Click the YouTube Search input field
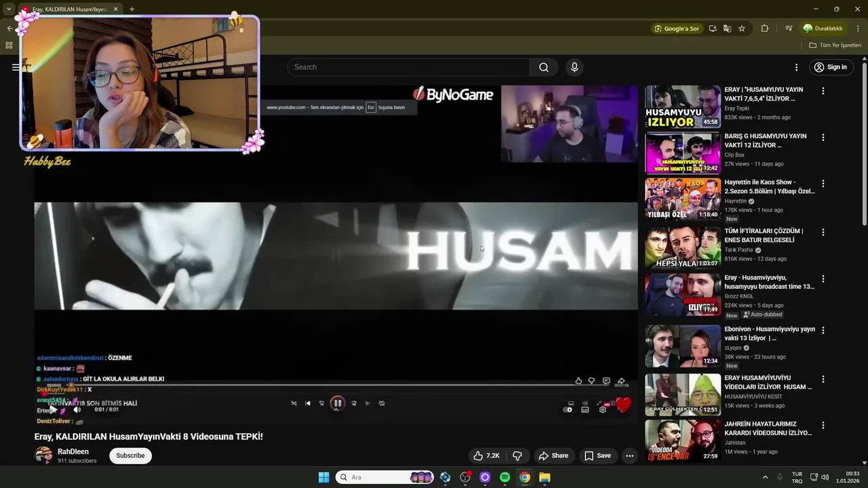868x488 pixels. click(x=408, y=67)
